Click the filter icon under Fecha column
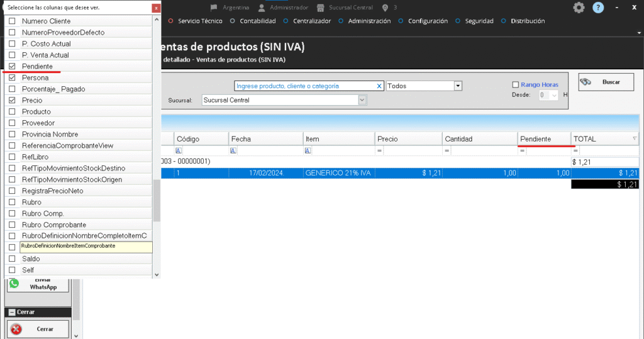The image size is (644, 339). [x=233, y=151]
